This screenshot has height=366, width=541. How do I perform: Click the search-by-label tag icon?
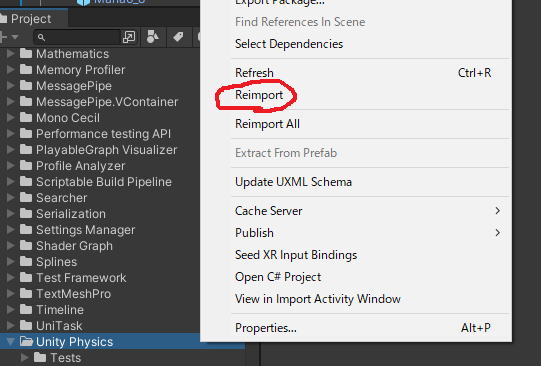(178, 37)
